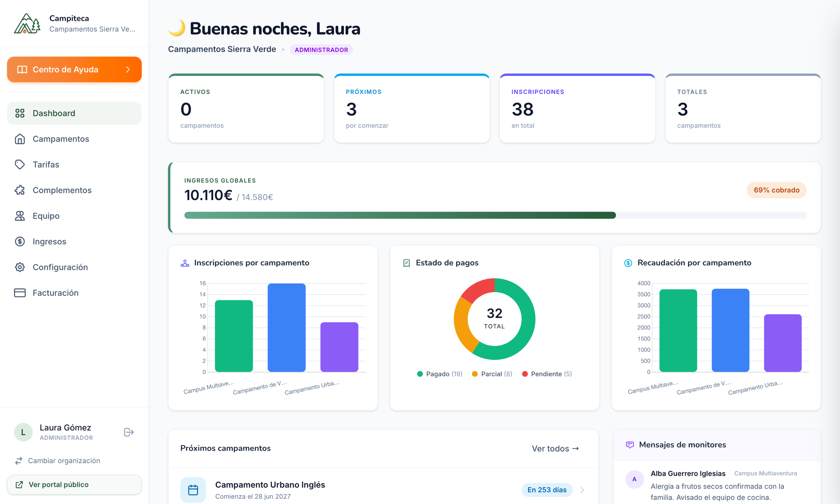Click the Tarifas tag icon
Image resolution: width=840 pixels, height=504 pixels.
(20, 165)
